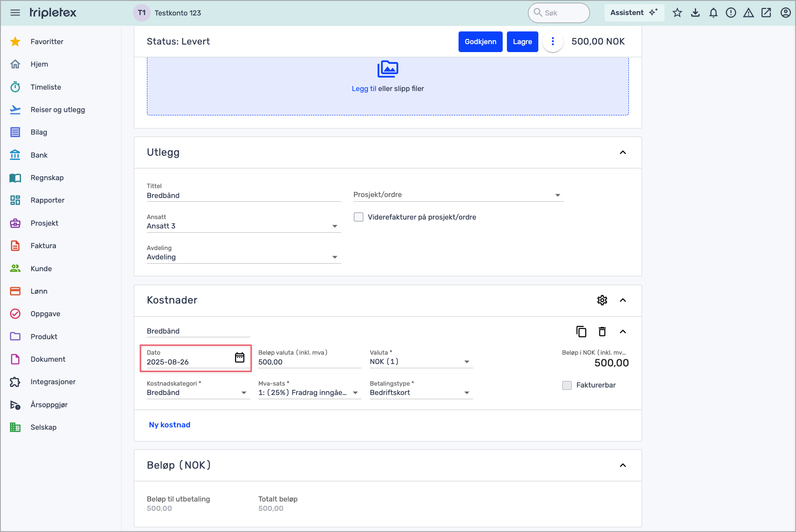
Task: Open user profile icon
Action: click(785, 13)
